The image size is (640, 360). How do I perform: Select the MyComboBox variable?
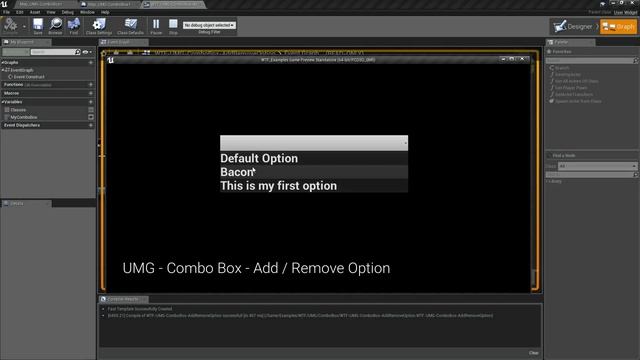(x=24, y=117)
